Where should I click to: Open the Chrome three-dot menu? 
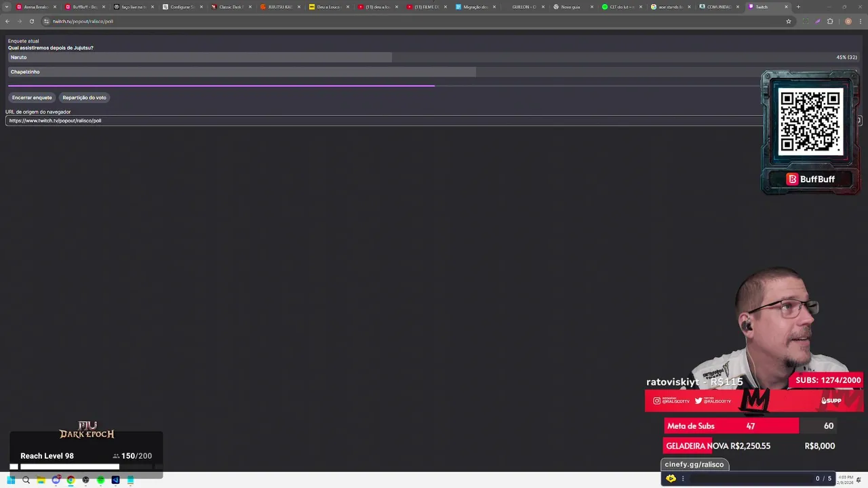pos(860,21)
